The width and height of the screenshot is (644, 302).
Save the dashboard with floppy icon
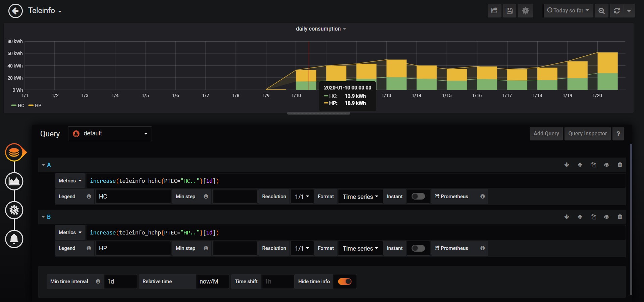pos(509,11)
